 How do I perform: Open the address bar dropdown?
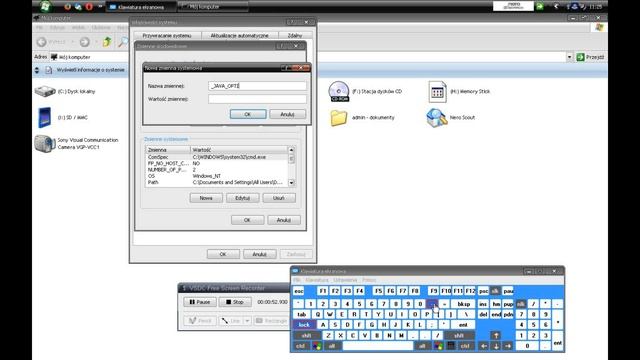(569, 57)
